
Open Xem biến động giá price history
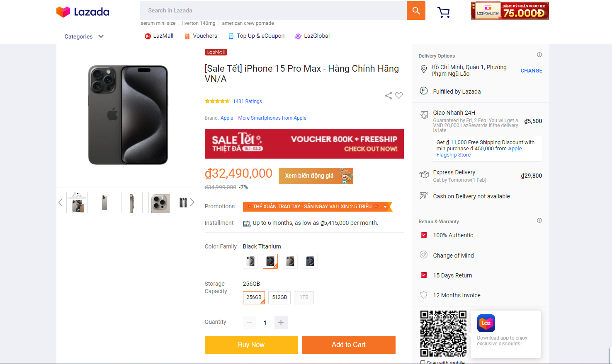click(316, 176)
